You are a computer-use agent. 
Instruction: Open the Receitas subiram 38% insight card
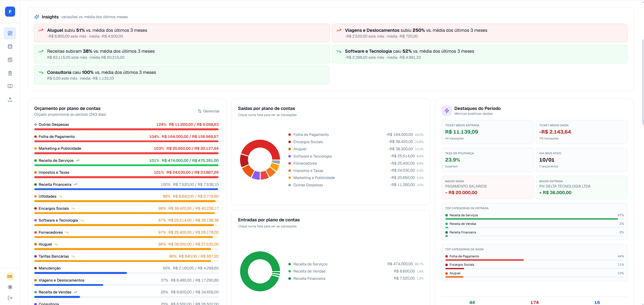[182, 54]
